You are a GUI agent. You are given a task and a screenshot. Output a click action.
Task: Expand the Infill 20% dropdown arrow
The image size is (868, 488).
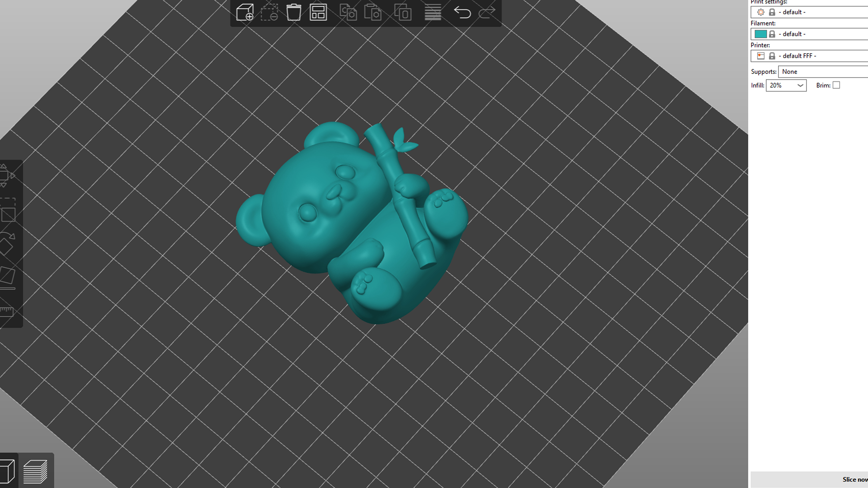coord(800,86)
